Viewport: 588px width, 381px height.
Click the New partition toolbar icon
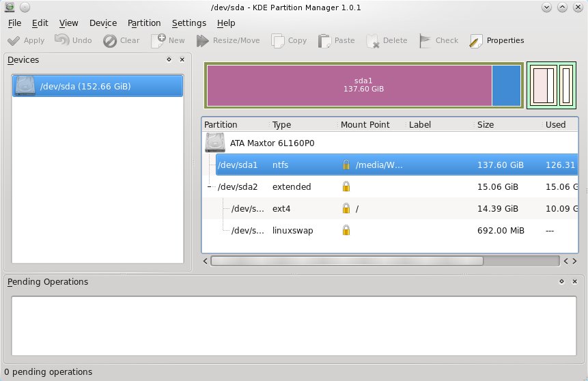point(158,40)
